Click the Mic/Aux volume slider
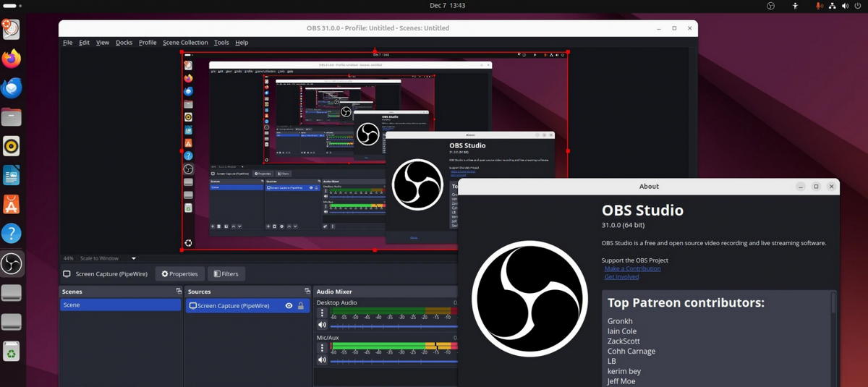868x387 pixels. coord(393,360)
